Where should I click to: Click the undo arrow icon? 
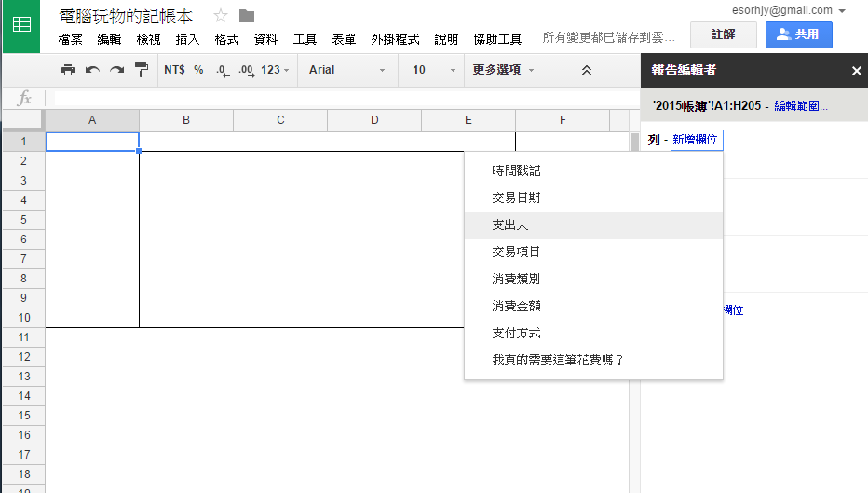tap(92, 70)
